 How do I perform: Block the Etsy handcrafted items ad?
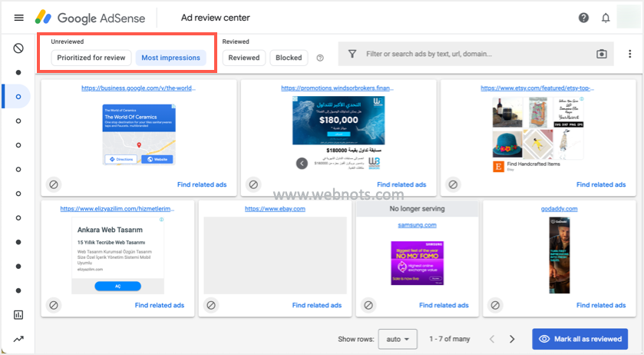[453, 184]
